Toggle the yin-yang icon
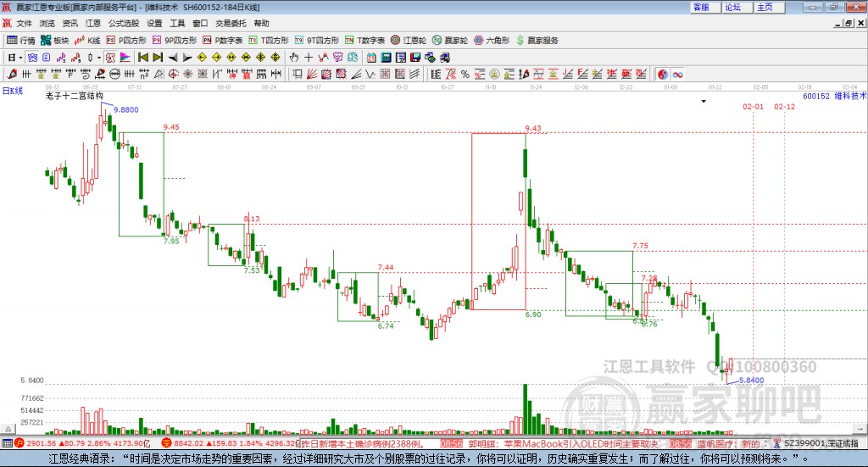This screenshot has width=868, height=467. (663, 74)
